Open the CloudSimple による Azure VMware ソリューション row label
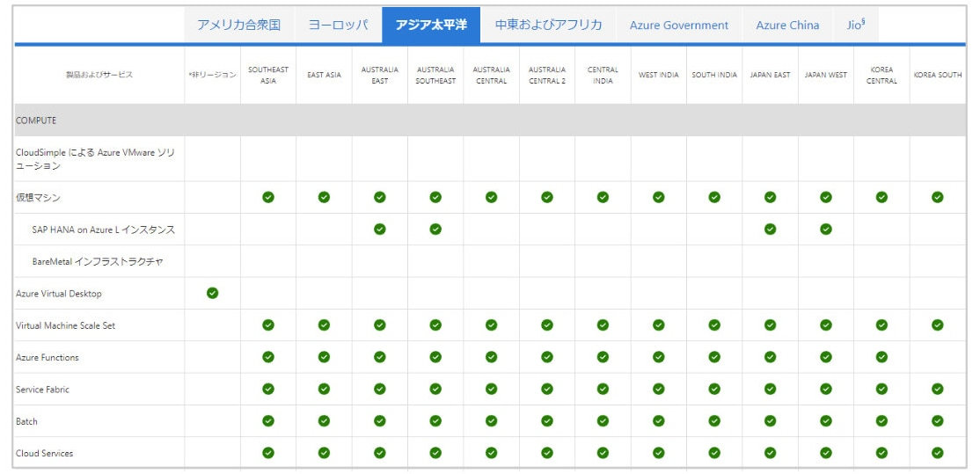The width and height of the screenshot is (980, 474). tap(95, 159)
